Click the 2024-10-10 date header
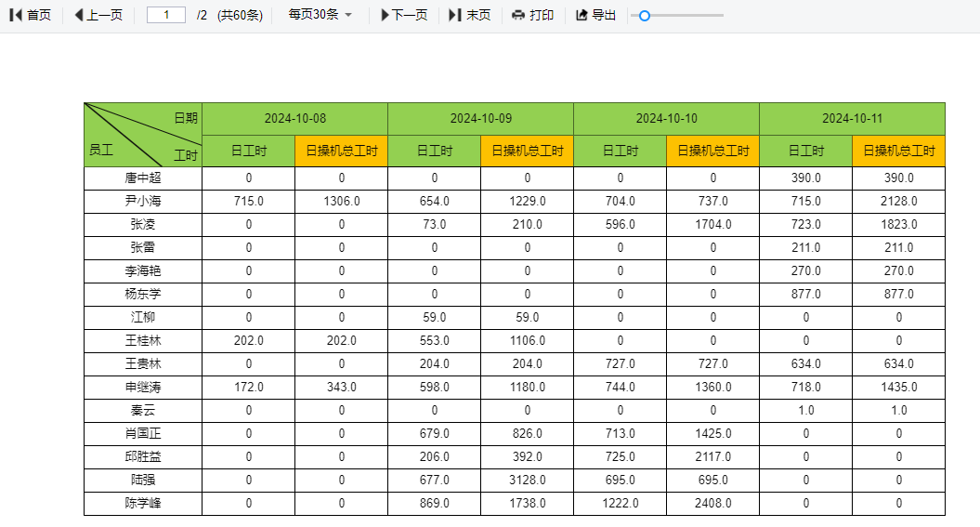 666,119
